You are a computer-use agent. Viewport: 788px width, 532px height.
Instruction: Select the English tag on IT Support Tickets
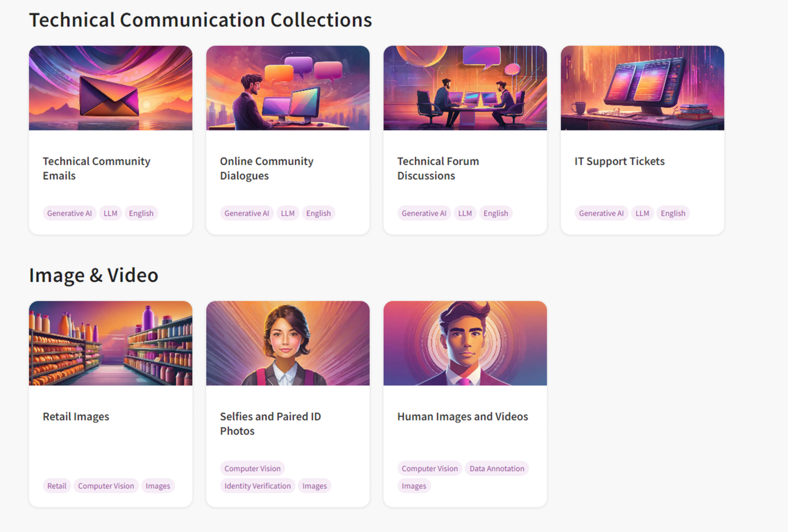tap(673, 213)
